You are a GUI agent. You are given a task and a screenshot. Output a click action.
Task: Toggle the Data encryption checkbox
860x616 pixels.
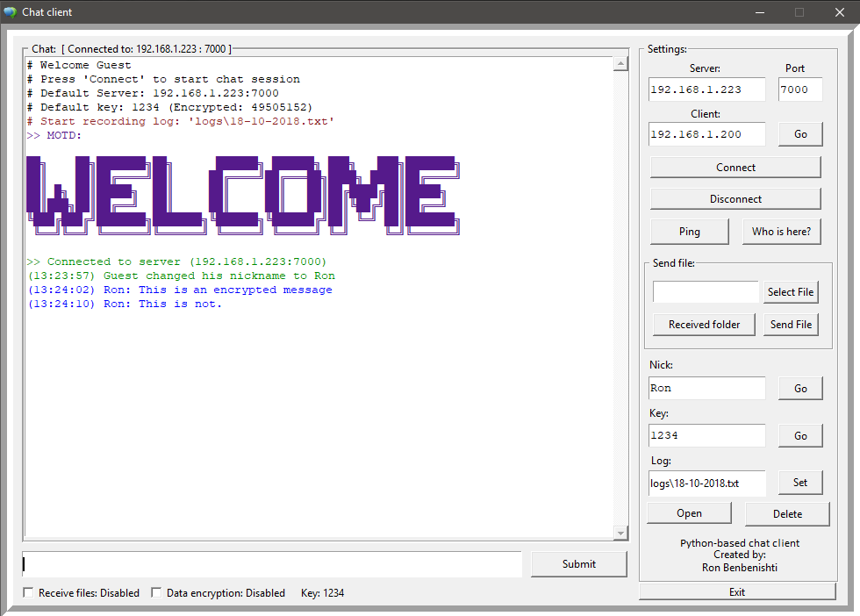156,592
